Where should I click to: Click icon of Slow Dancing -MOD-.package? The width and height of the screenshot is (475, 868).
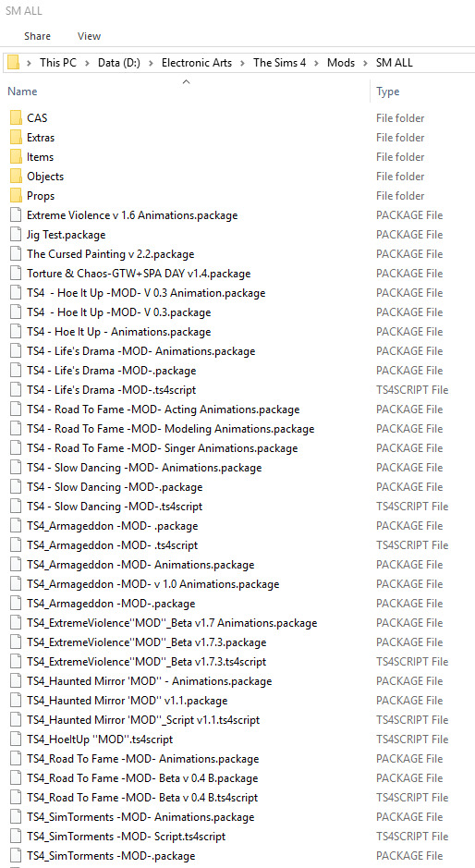(16, 487)
